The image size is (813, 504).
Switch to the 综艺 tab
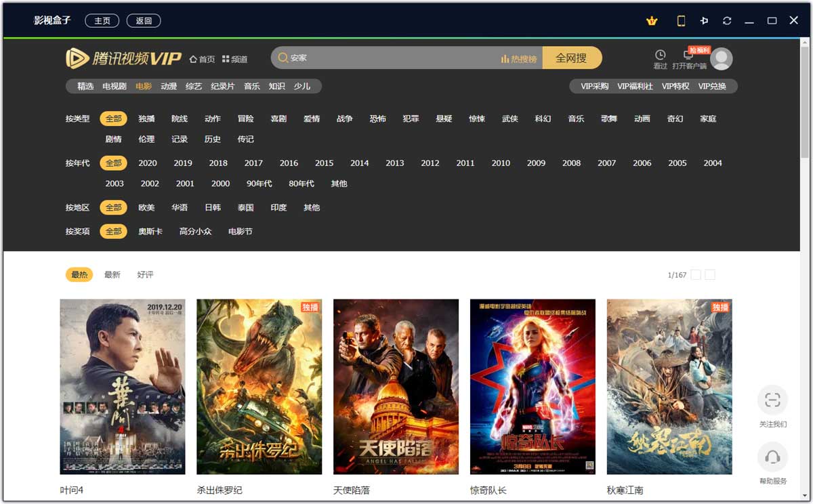(x=194, y=86)
